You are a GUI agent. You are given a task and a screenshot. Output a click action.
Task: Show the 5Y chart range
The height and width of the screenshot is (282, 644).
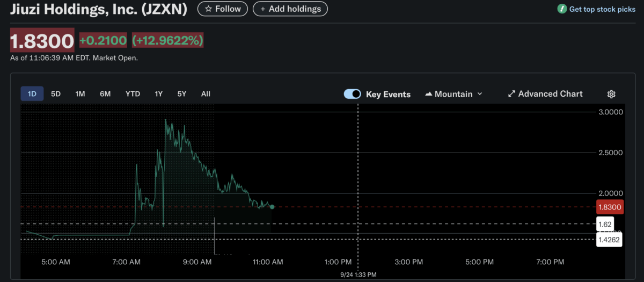(182, 93)
